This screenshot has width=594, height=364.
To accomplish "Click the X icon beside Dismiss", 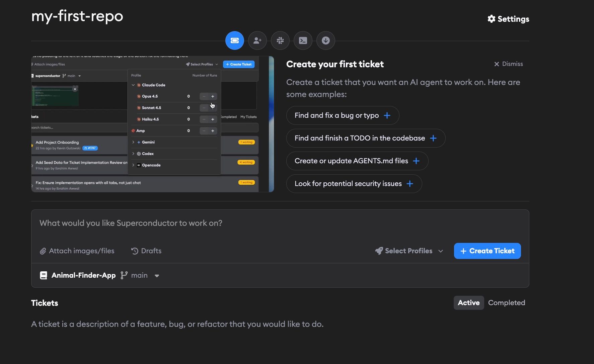I will pos(497,64).
